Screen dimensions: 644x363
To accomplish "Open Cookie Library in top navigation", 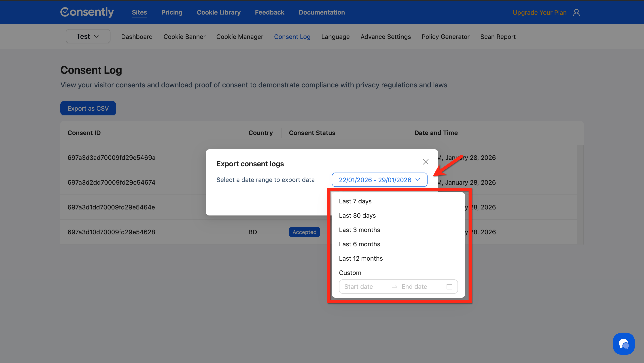I will 218,12.
